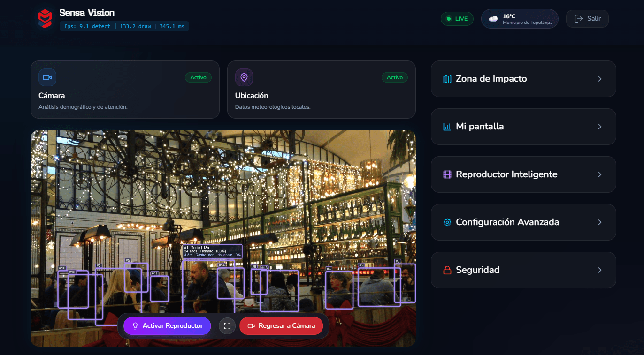Click the Sensa Vision logo icon
The height and width of the screenshot is (355, 644).
[45, 19]
